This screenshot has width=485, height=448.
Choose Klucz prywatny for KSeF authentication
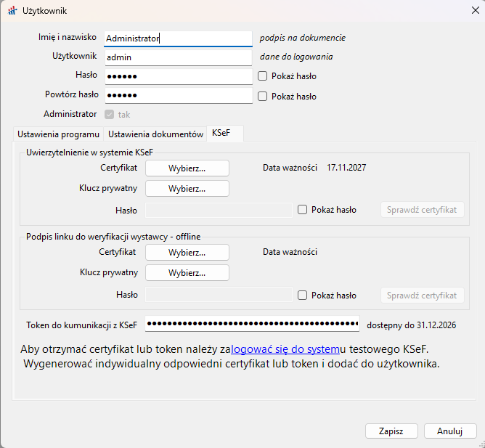187,189
